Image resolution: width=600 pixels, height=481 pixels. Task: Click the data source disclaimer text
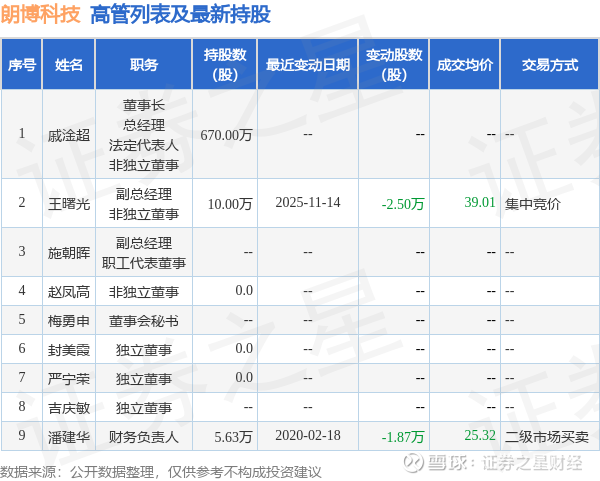point(161,472)
